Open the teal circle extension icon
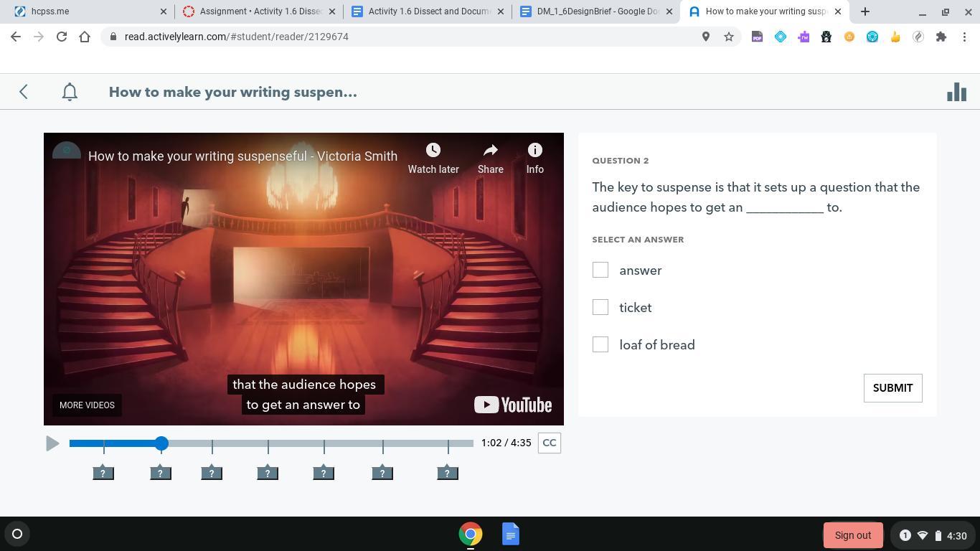The image size is (980, 551). (872, 37)
